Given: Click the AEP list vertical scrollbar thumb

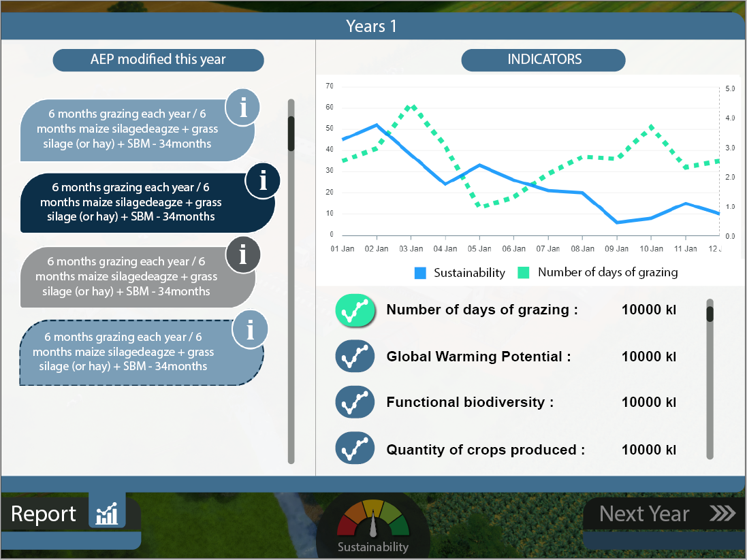Looking at the screenshot, I should [291, 133].
